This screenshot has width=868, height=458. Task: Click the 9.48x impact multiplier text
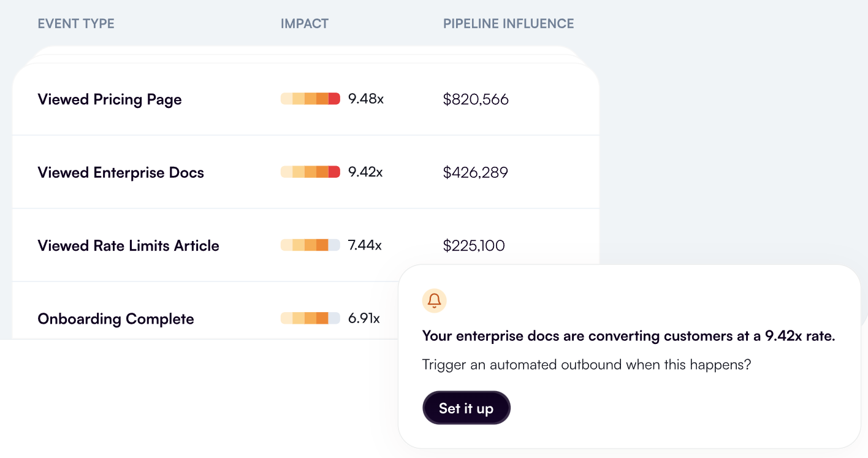point(366,99)
